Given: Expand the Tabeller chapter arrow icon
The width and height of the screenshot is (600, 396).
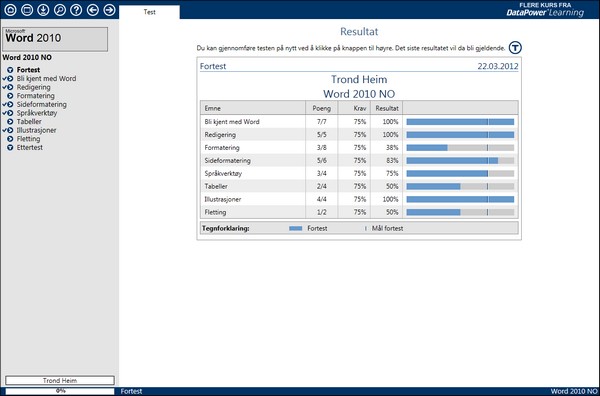Looking at the screenshot, I should click(10, 122).
